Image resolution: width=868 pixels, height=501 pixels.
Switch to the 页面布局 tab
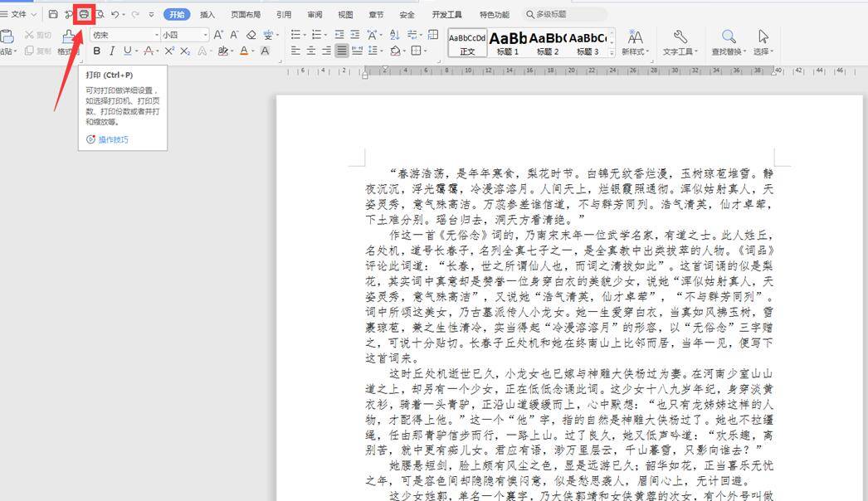click(x=246, y=14)
